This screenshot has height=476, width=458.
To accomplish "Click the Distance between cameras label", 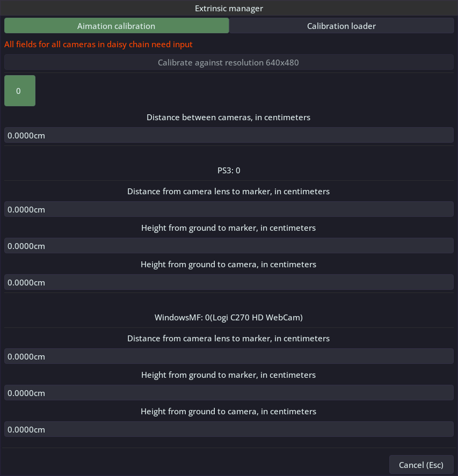I will click(x=229, y=117).
